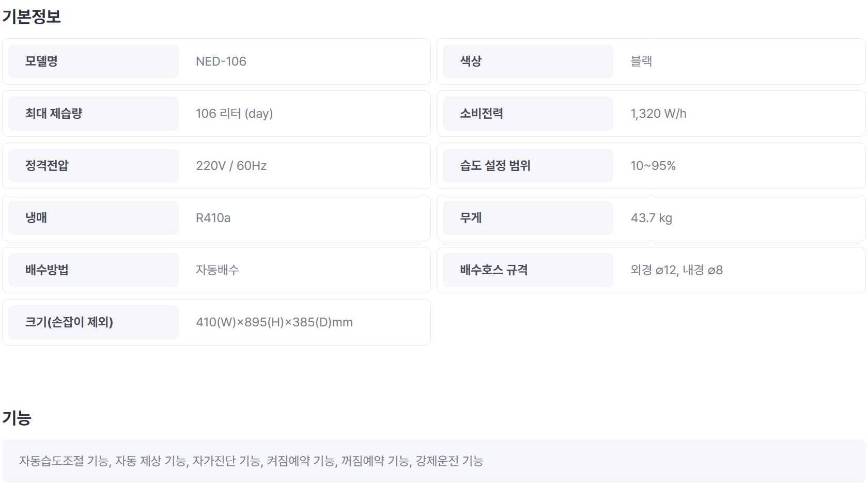Click the 기본정보 section heading
Image resolution: width=868 pixels, height=486 pixels.
point(32,17)
